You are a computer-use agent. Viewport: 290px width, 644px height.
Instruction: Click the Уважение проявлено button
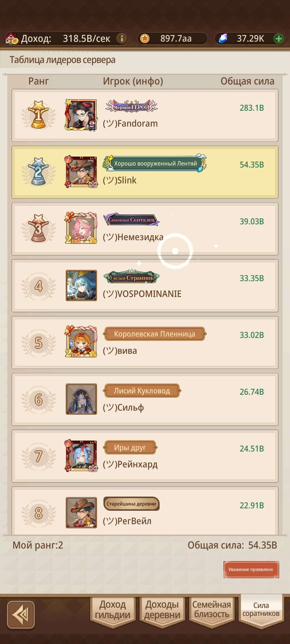pos(251,569)
